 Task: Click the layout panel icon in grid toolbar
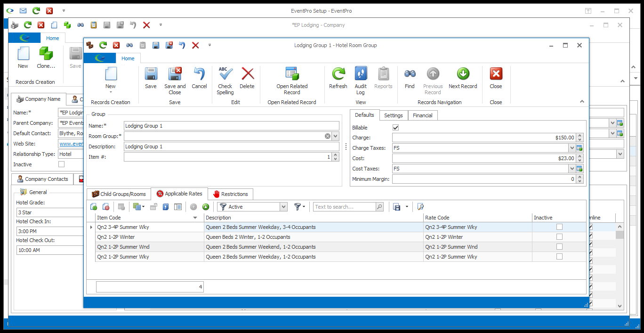tap(178, 207)
